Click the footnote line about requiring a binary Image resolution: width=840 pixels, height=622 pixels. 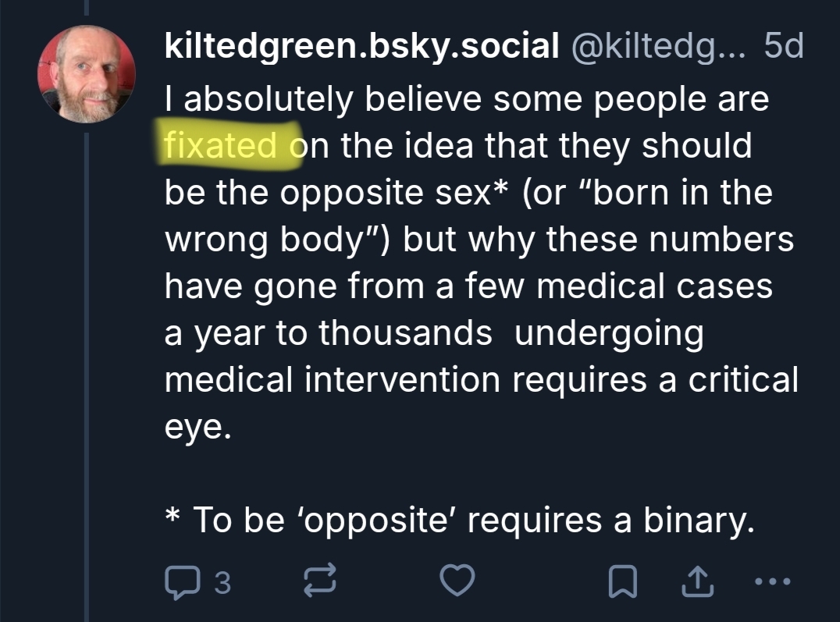(x=461, y=520)
